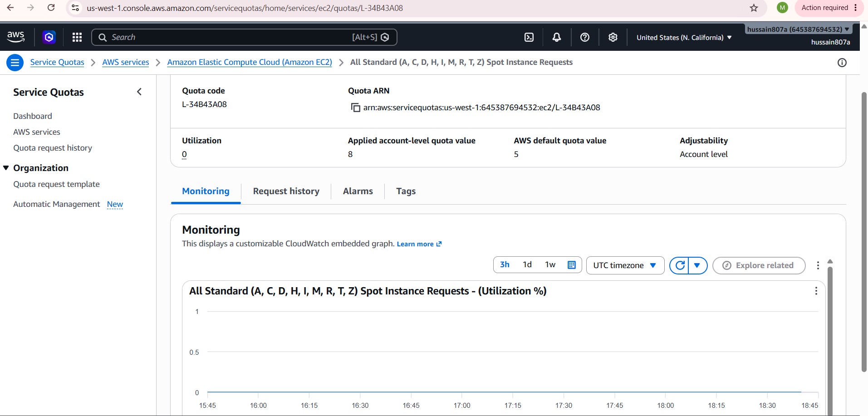Open the notifications bell
The image size is (868, 416).
click(x=557, y=37)
